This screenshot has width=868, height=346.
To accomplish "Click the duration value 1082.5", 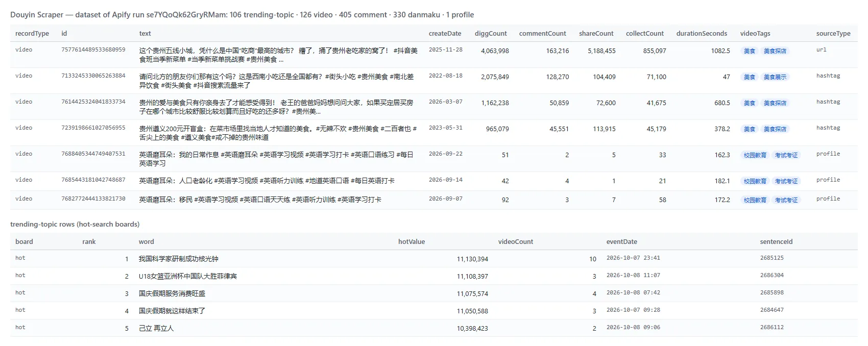I will click(720, 51).
